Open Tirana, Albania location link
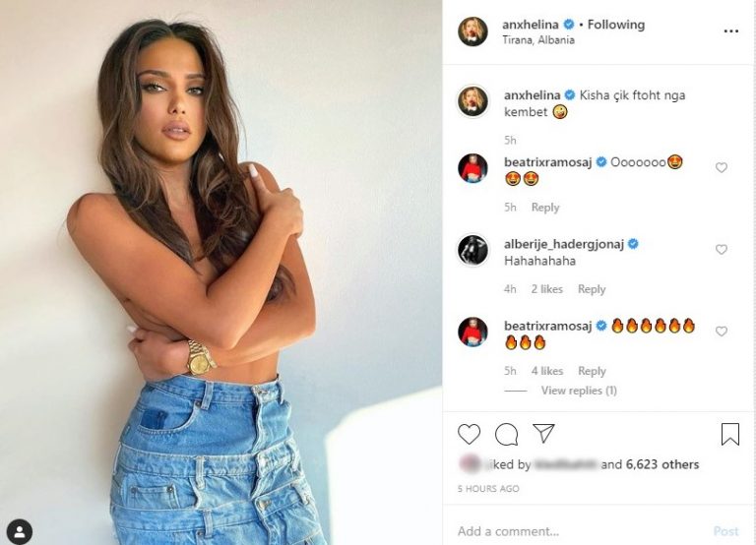Viewport: 756px width, 545px height. [538, 40]
